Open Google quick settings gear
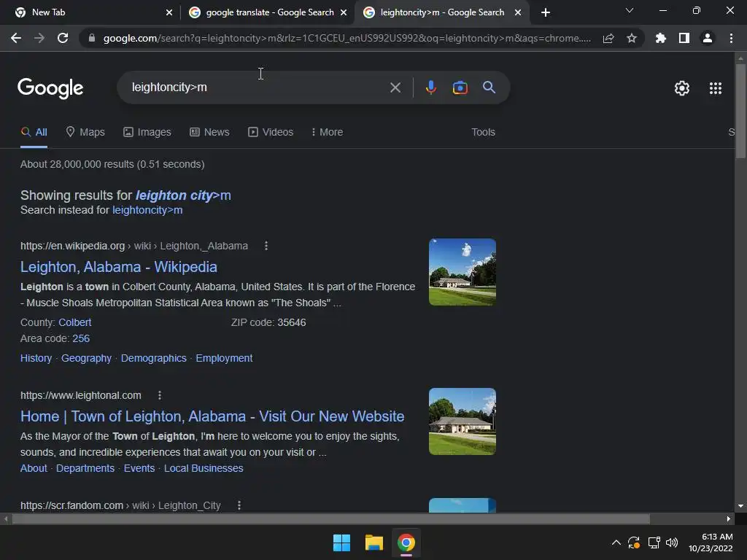The height and width of the screenshot is (560, 747). [682, 88]
